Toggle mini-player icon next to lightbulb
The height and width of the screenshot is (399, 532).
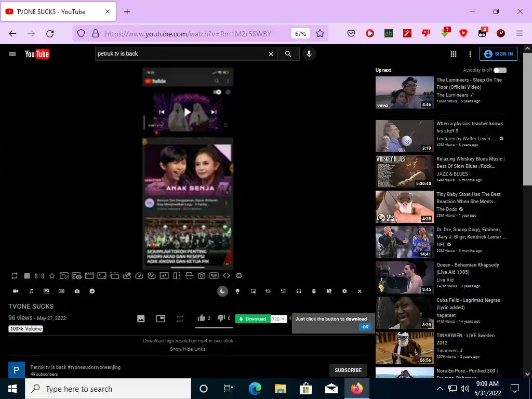tap(253, 291)
